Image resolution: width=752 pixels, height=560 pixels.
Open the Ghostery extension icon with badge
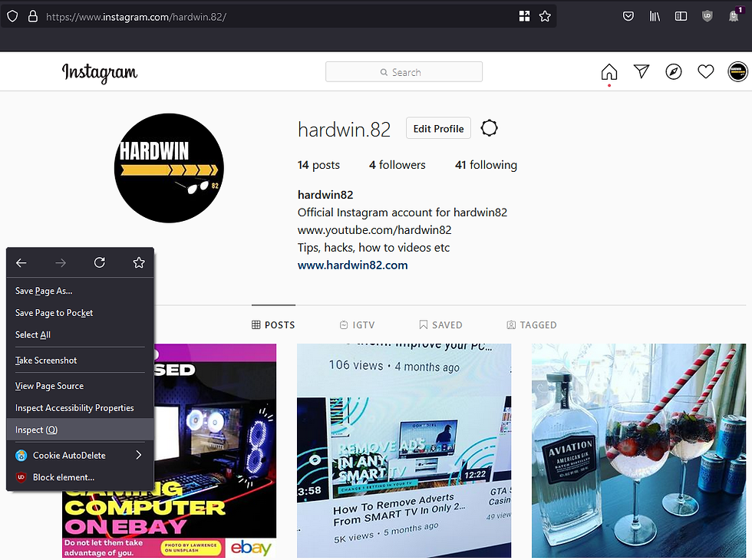point(734,15)
